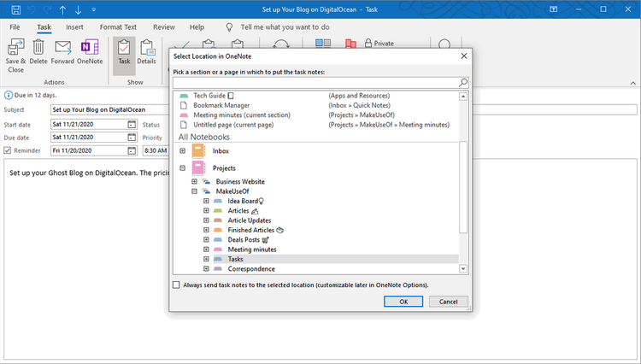Enable Always send task notes checkbox
641x364 pixels.
point(176,285)
